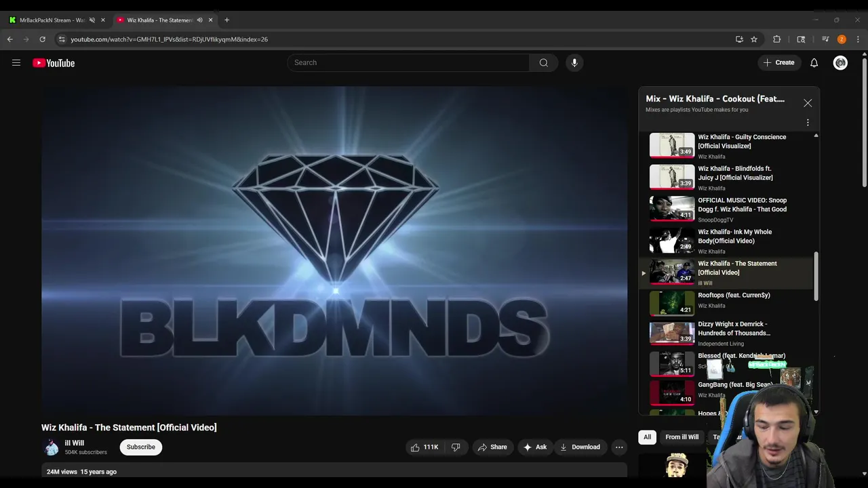
Task: Select the From ill Will chip
Action: click(682, 437)
